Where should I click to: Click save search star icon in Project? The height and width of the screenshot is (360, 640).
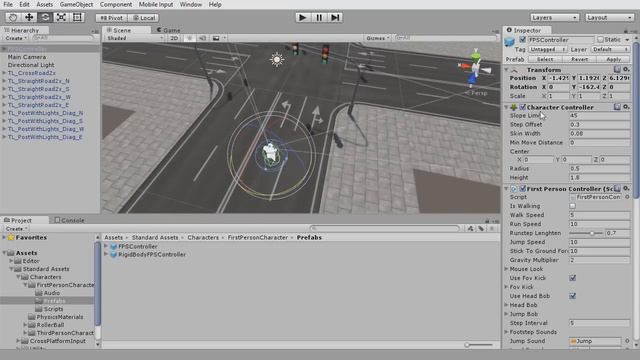pyautogui.click(x=492, y=229)
